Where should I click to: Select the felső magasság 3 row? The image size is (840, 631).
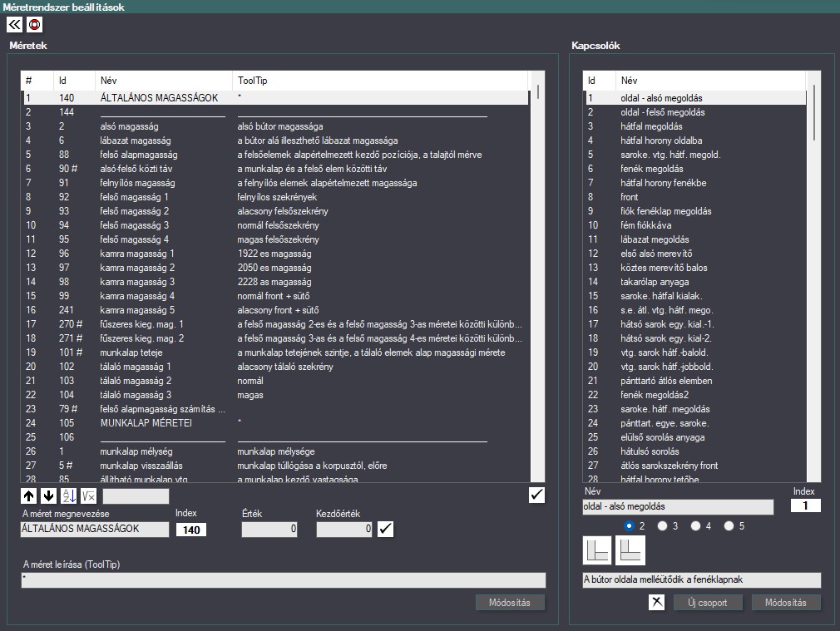[274, 225]
